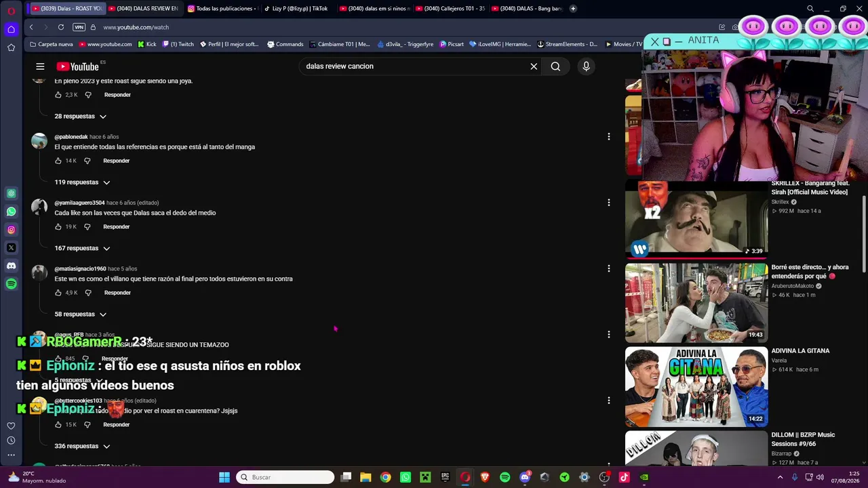Image resolution: width=868 pixels, height=488 pixels.
Task: Reply to @pablonedak's comment
Action: (116, 161)
